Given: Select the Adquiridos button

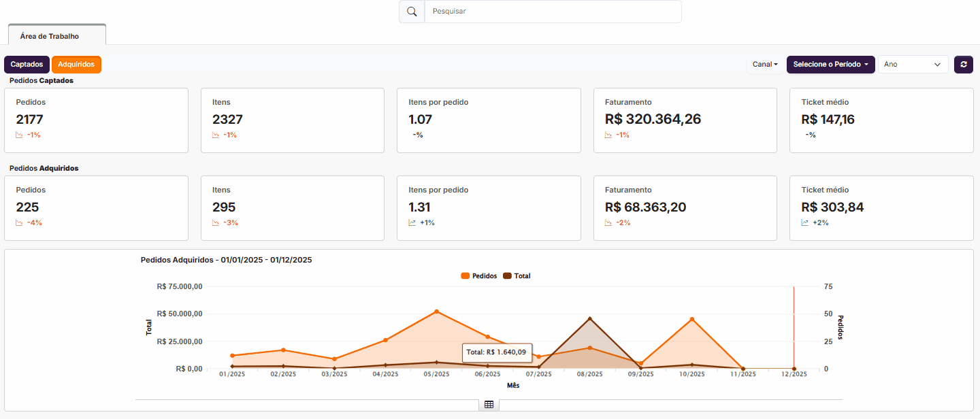Looking at the screenshot, I should click(76, 65).
